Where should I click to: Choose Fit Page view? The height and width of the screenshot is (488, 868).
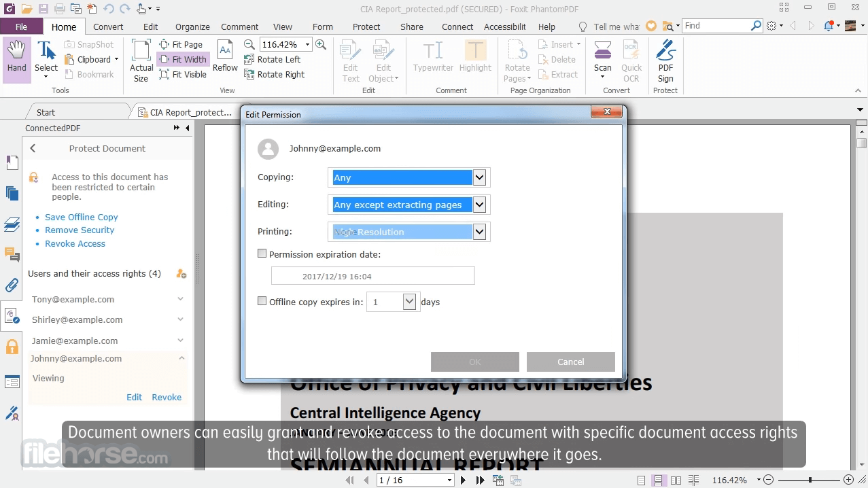pyautogui.click(x=181, y=44)
